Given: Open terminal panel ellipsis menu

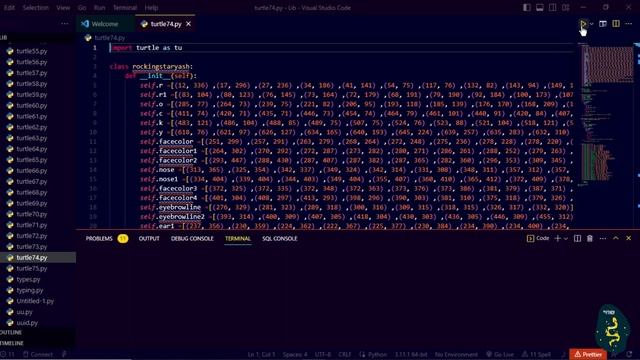Looking at the screenshot, I should (x=602, y=238).
